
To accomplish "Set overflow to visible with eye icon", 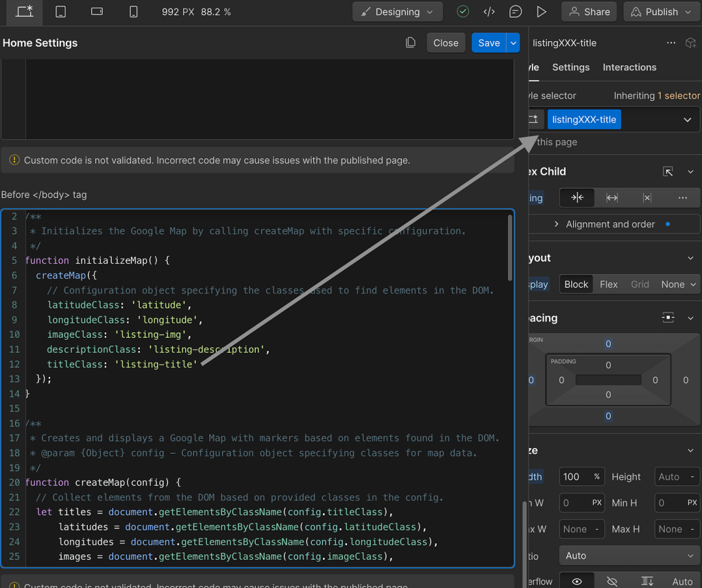I will pos(577,581).
